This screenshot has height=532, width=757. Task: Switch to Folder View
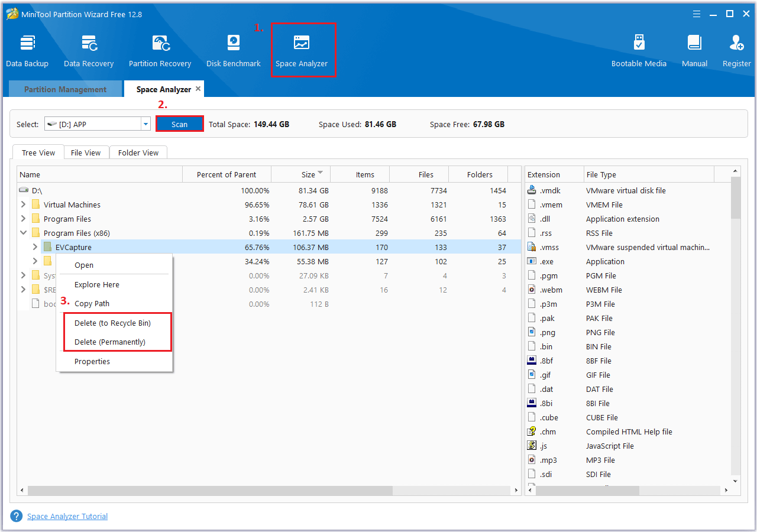(138, 152)
